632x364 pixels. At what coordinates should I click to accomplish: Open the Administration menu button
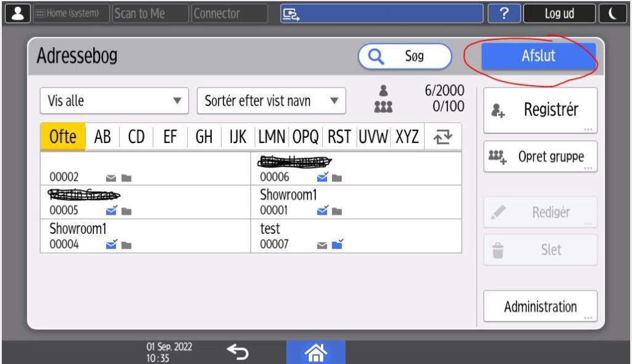tap(540, 307)
